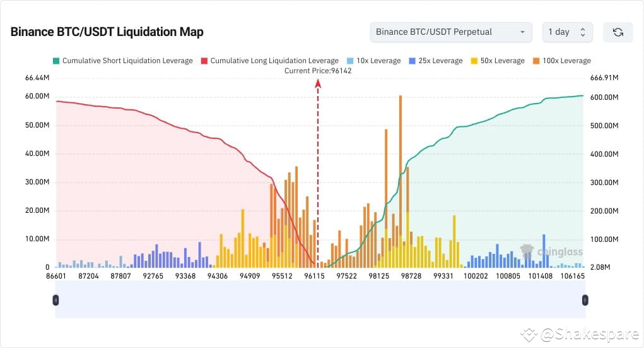Toggle the 100x Leverage legend item

point(562,61)
